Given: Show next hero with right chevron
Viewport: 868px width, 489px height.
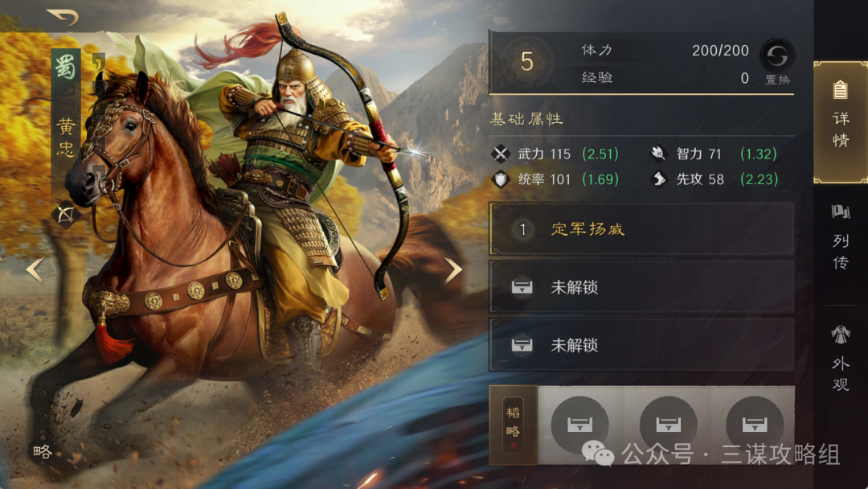Looking at the screenshot, I should [x=453, y=270].
